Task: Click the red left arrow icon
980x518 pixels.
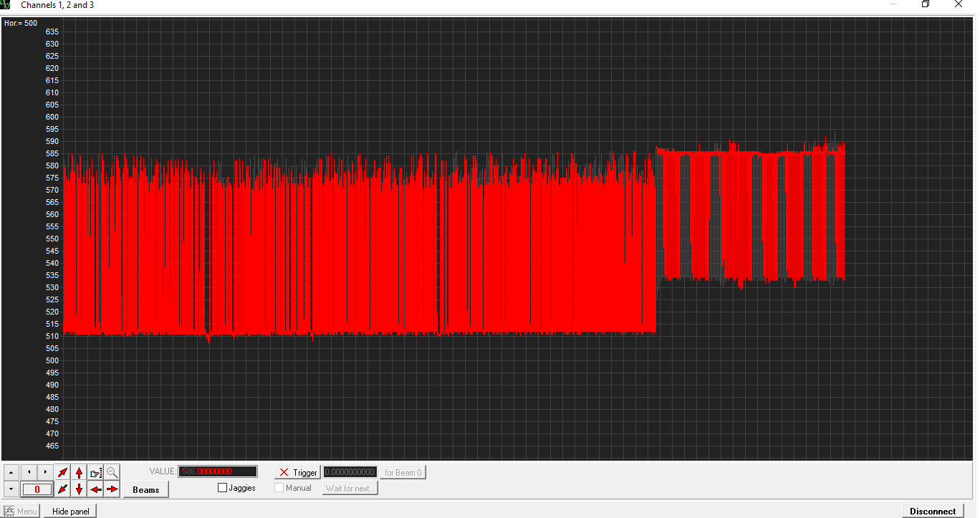Action: [x=95, y=489]
